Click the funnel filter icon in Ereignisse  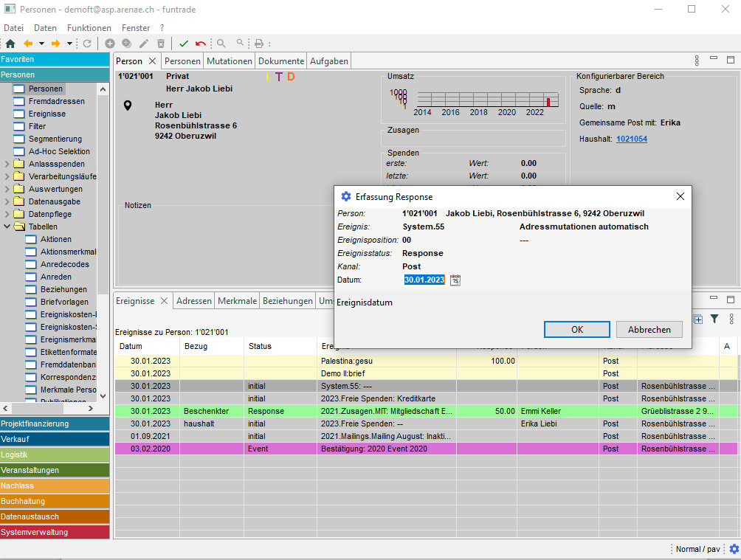(714, 319)
